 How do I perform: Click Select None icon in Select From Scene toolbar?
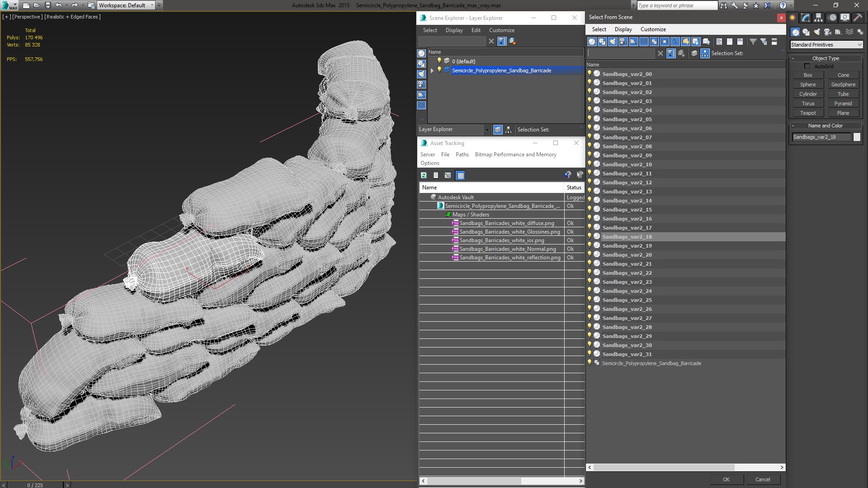(730, 42)
